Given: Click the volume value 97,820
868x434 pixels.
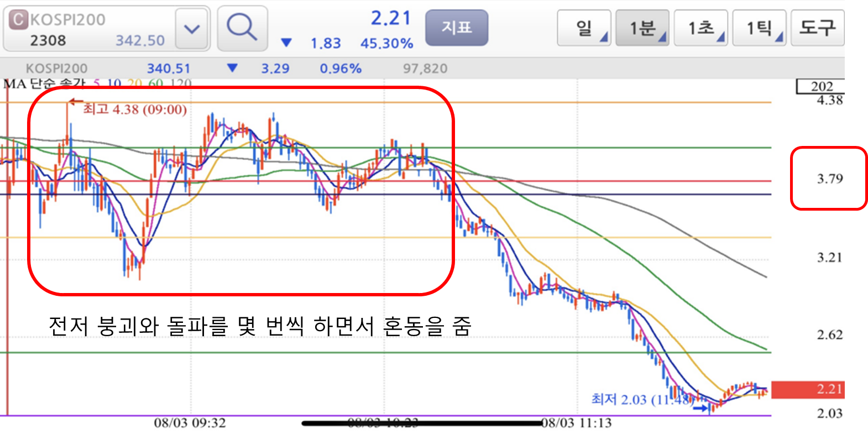Looking at the screenshot, I should 425,69.
